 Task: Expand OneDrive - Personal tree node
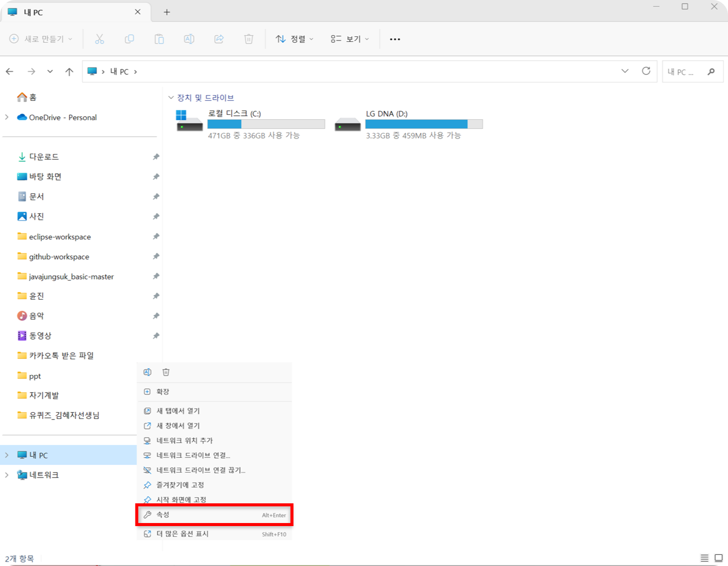7,117
